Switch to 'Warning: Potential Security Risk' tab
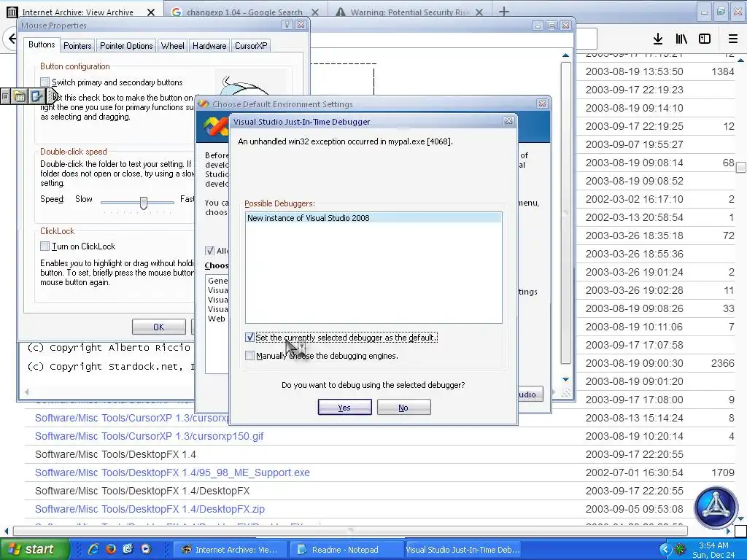Screen dimensions: 747x560 [410, 12]
